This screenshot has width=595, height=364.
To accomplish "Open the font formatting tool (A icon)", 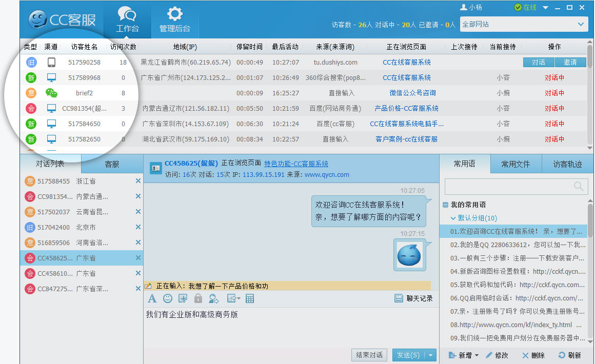I will (152, 298).
